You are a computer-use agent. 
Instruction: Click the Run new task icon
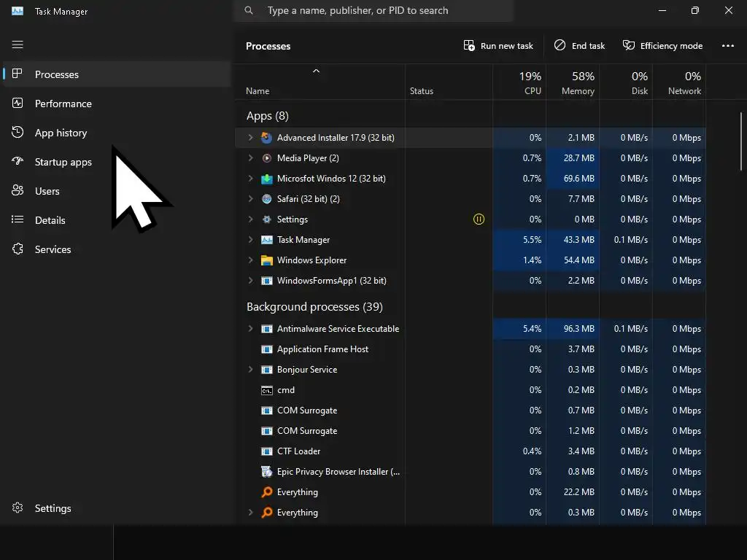(x=469, y=45)
